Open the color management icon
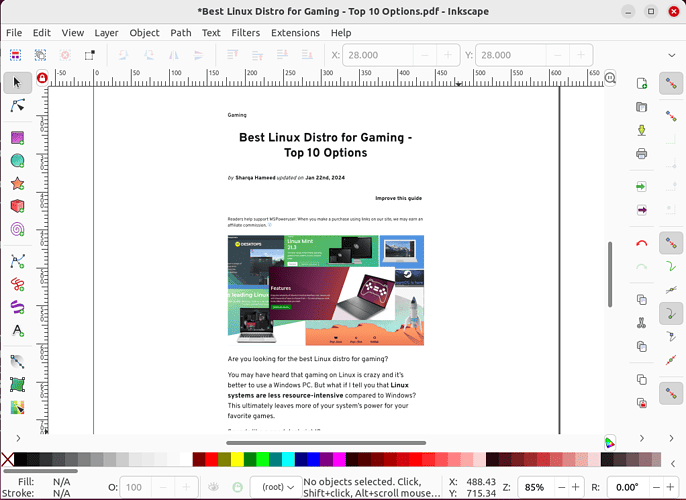686x500 pixels. (x=609, y=443)
